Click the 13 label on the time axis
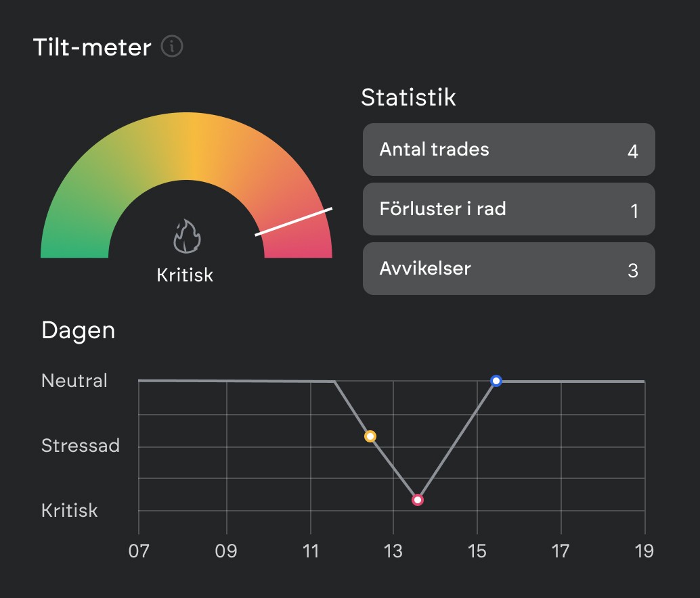 click(x=393, y=551)
